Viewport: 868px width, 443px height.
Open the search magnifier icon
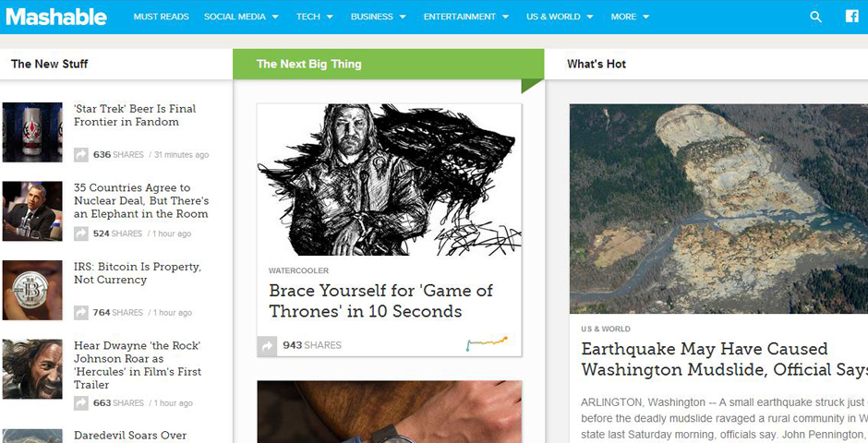(815, 17)
